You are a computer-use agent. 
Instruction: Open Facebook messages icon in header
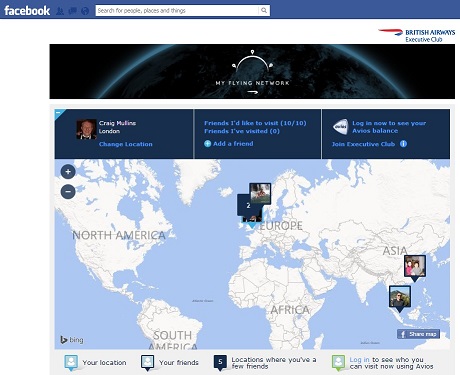(72, 11)
